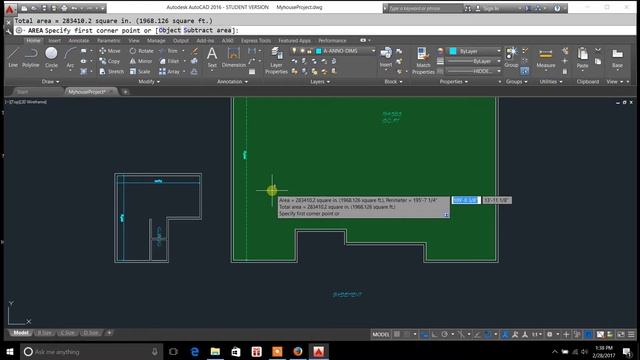Click the Array tool
This screenshot has height=360, width=640.
[169, 71]
